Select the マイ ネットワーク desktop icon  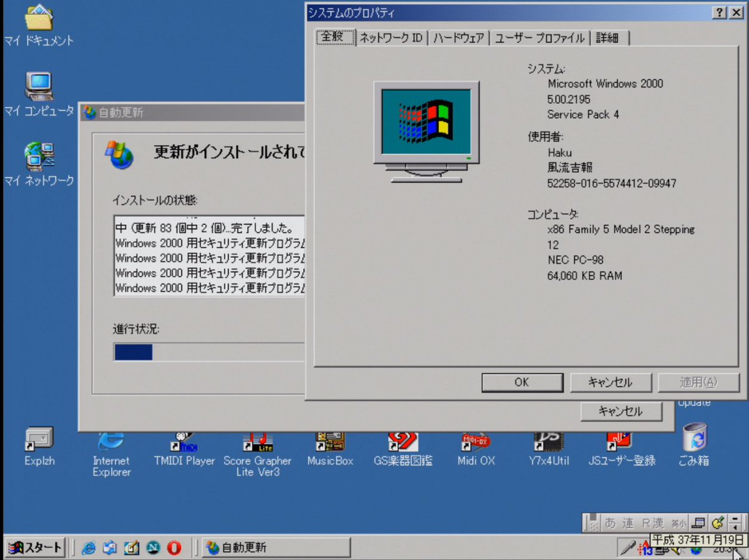(x=38, y=165)
